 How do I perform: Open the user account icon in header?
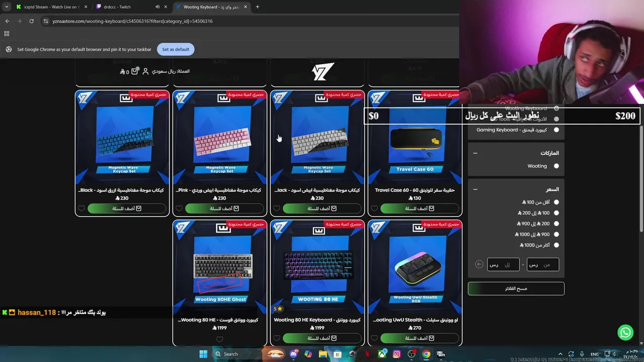pos(145,71)
